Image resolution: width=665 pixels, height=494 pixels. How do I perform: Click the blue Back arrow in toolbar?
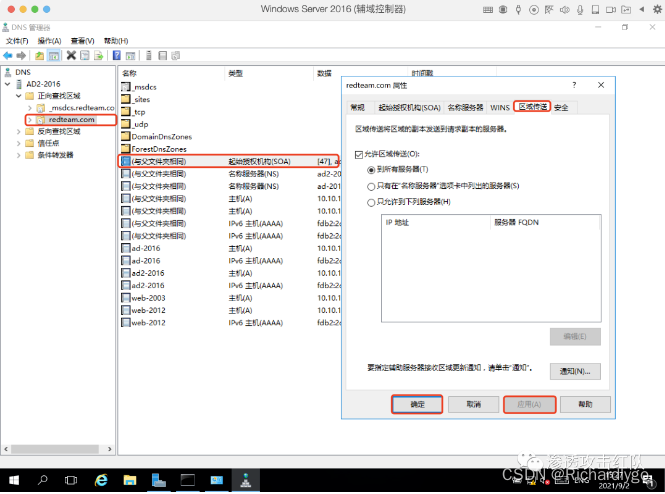[x=8, y=56]
